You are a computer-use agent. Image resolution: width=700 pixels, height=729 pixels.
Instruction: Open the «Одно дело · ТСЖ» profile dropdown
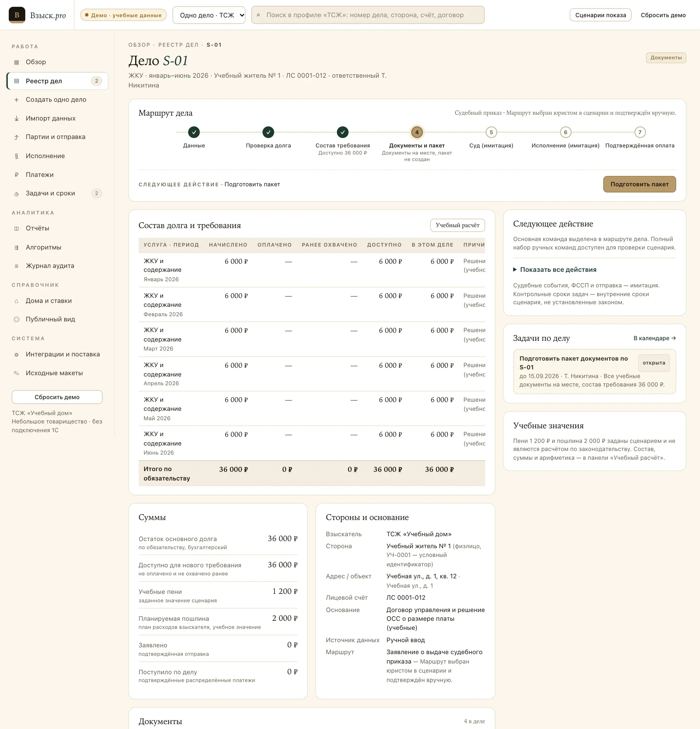click(x=209, y=15)
